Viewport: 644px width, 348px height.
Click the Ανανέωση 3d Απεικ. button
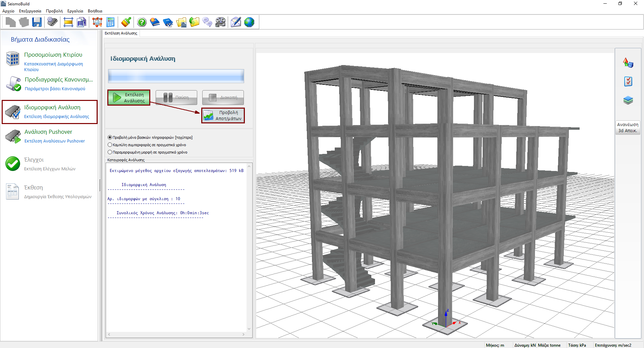[x=628, y=127]
